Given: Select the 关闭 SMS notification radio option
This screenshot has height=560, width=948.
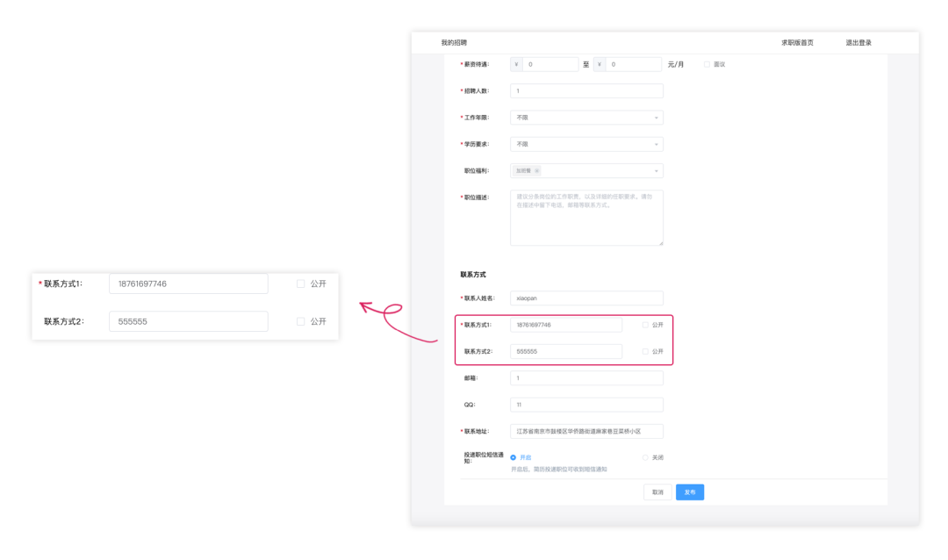Looking at the screenshot, I should tap(645, 457).
